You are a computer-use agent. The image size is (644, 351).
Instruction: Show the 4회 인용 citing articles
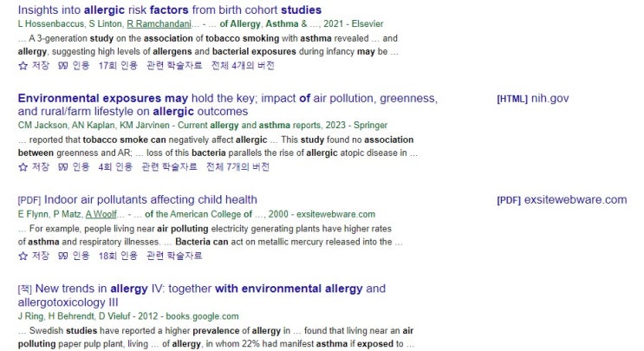tap(115, 167)
